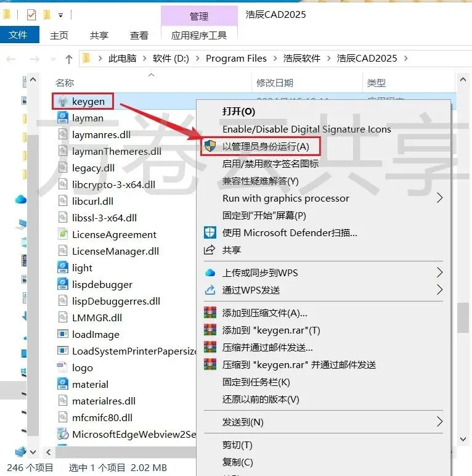Click the back navigation arrow

click(11, 59)
